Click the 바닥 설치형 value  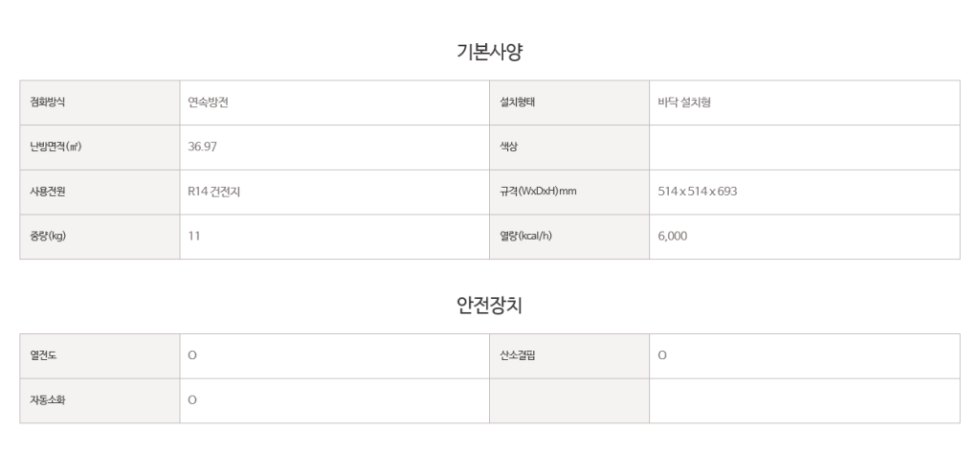(683, 102)
